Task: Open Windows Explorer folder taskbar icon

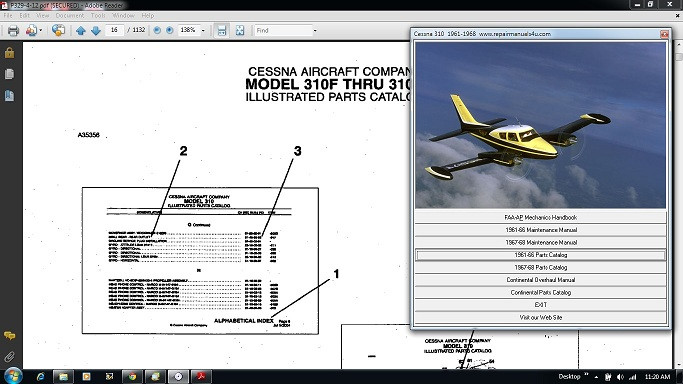Action: point(63,376)
